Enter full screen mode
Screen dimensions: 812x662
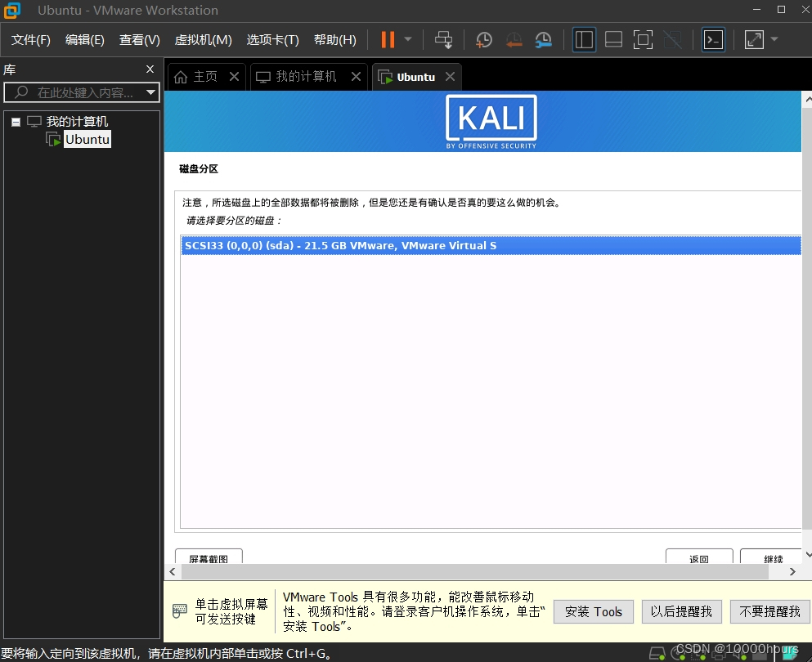(643, 40)
